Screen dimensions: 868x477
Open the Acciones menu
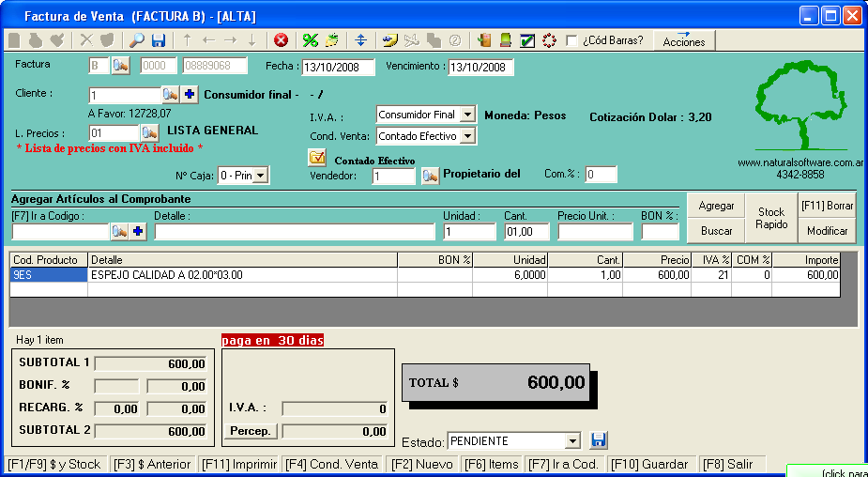(684, 41)
